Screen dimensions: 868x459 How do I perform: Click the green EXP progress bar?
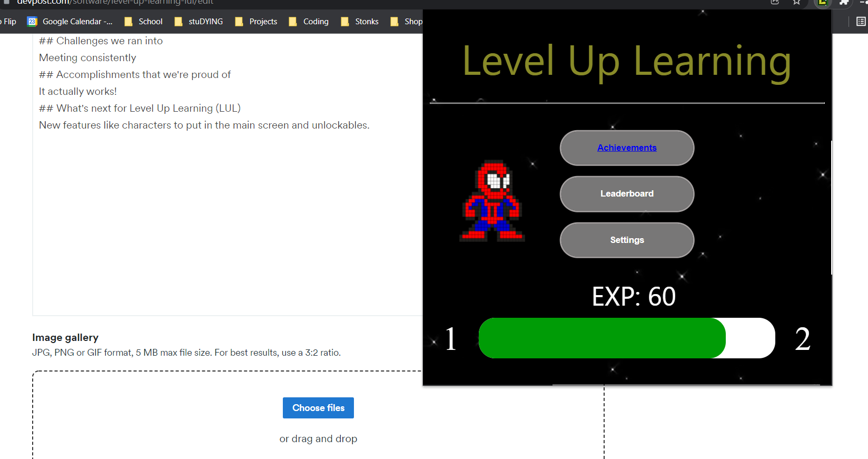(602, 338)
